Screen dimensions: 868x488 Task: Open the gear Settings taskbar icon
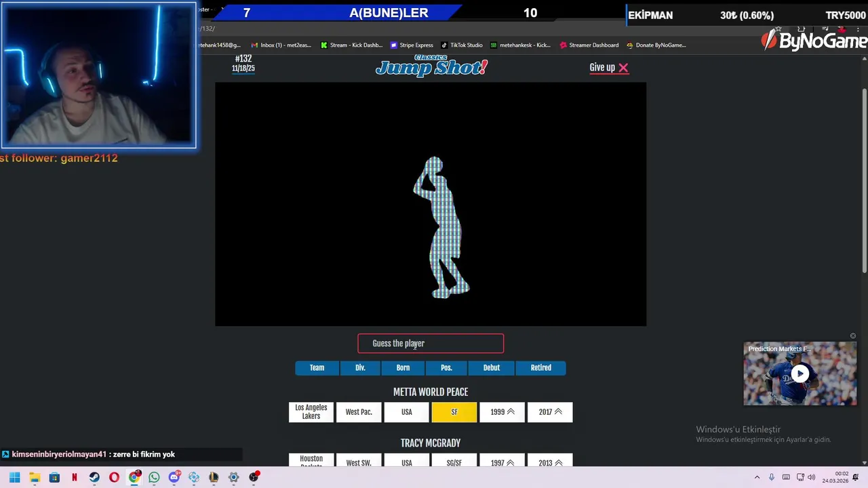[x=234, y=477]
